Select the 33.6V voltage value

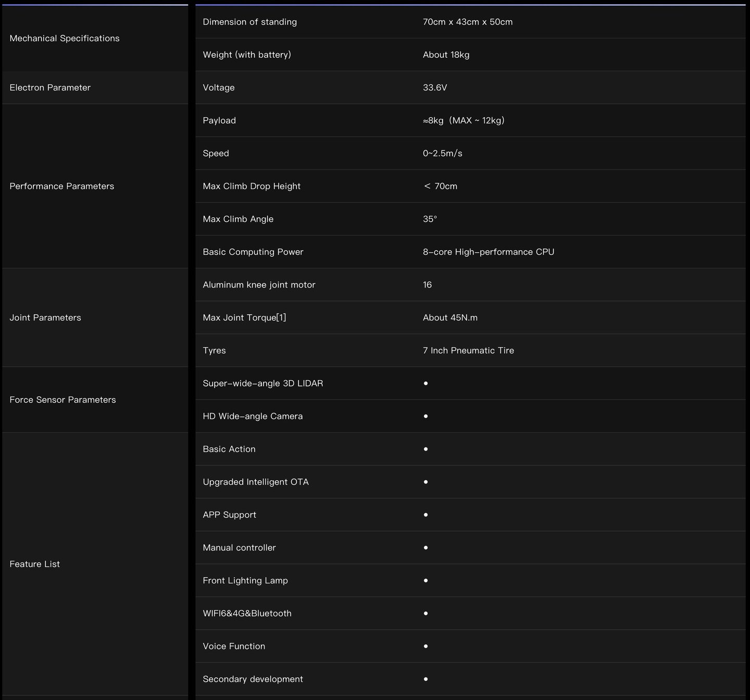(x=434, y=87)
